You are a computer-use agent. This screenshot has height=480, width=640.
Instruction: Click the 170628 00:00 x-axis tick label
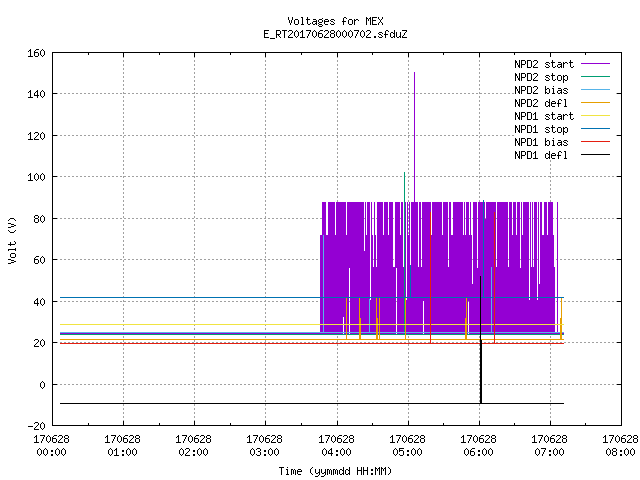51,445
